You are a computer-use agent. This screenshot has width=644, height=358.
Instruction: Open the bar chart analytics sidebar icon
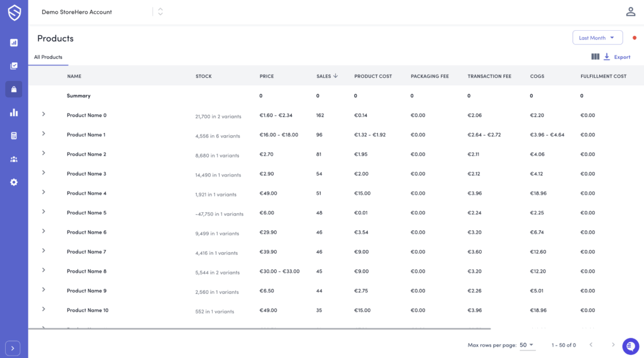[x=14, y=112]
